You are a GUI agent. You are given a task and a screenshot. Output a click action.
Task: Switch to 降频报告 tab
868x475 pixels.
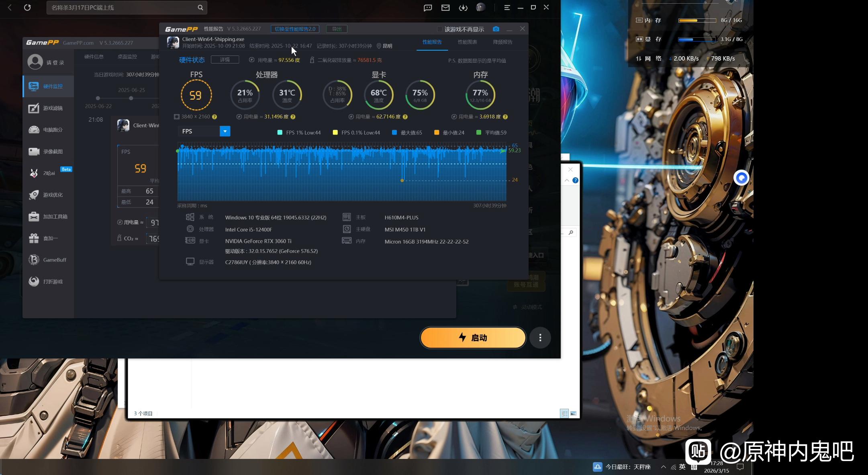pyautogui.click(x=502, y=42)
